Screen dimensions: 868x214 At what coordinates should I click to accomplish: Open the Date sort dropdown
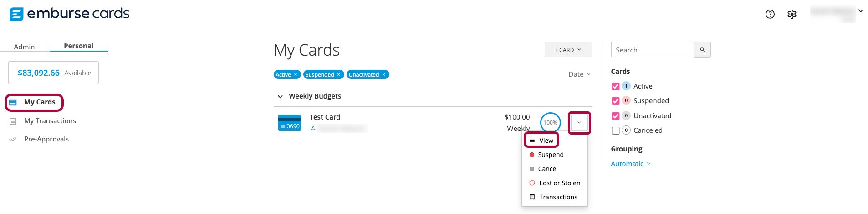[x=579, y=74]
